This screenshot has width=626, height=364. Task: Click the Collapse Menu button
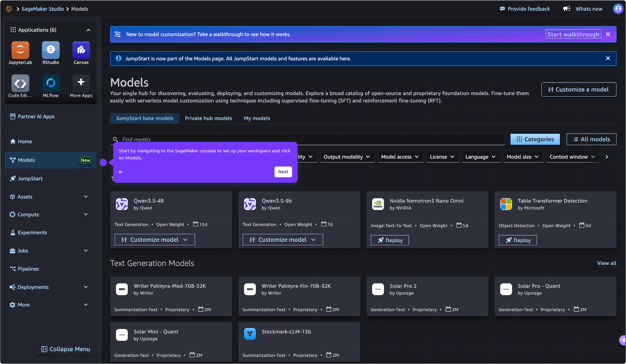point(66,349)
